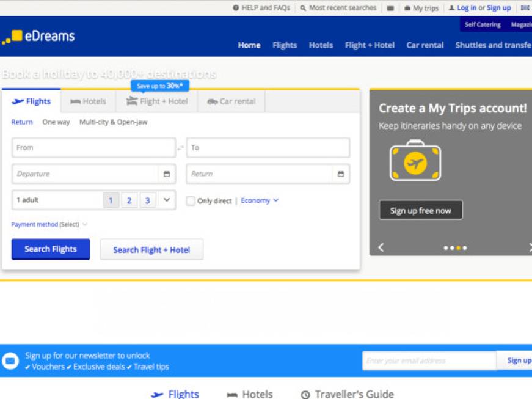Screen dimensions: 532x399
Task: Click the Search Flight + Hotel button
Action: (x=151, y=250)
